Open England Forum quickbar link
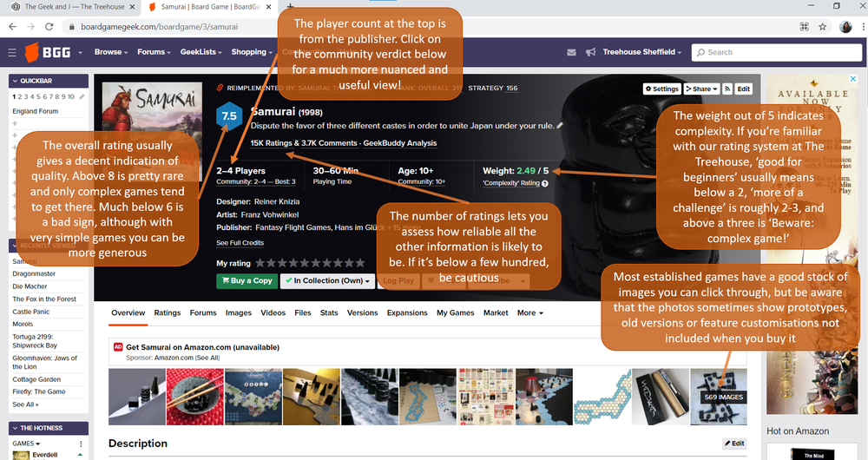 (36, 111)
